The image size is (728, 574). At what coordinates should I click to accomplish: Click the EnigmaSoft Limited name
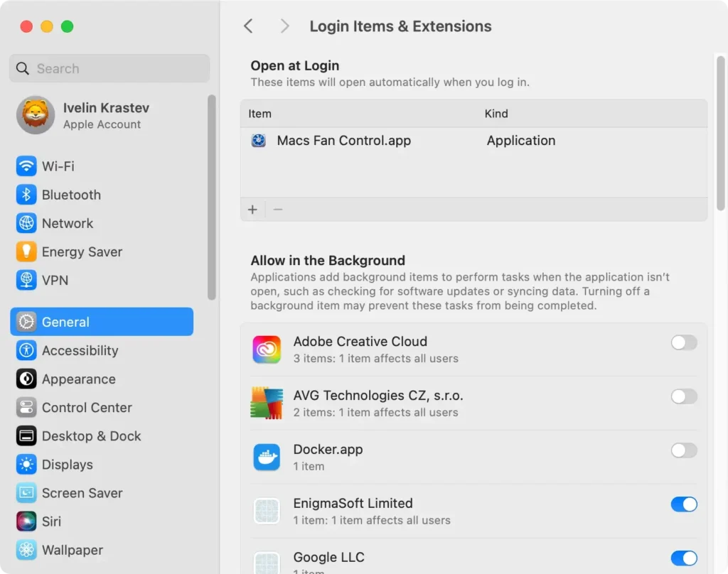click(353, 503)
